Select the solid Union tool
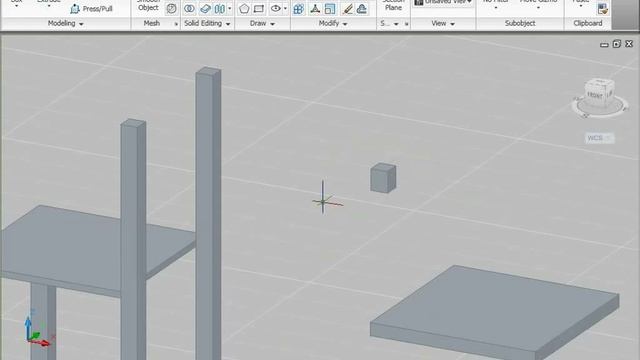 pos(189,9)
